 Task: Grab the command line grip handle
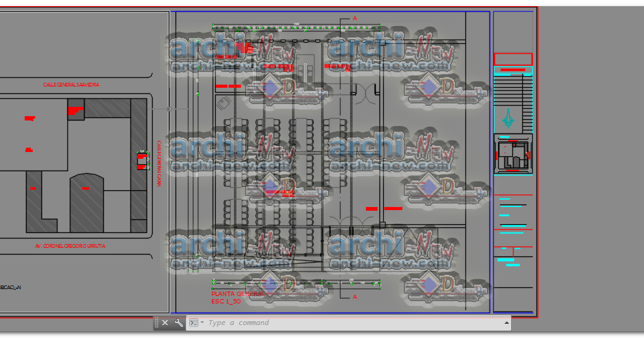point(156,323)
